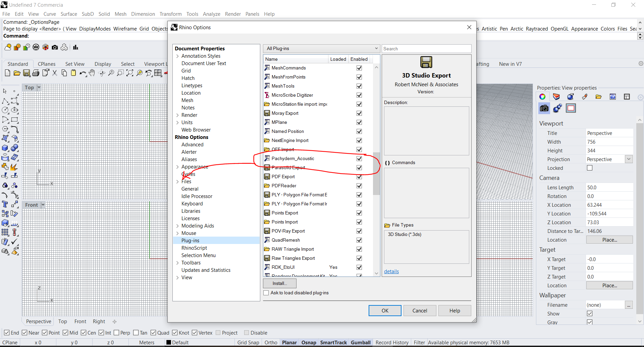
Task: Open the Materials paint tube panel icon
Action: pos(585,97)
